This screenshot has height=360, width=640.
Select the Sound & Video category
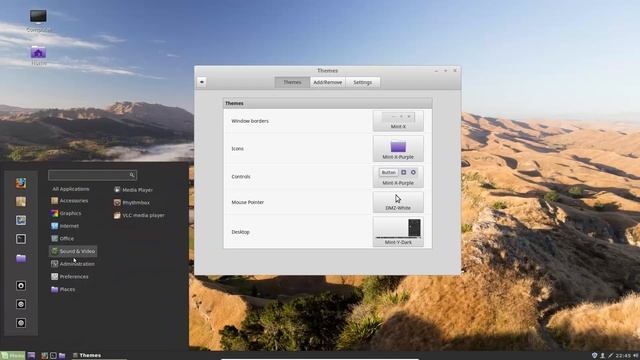coord(73,251)
